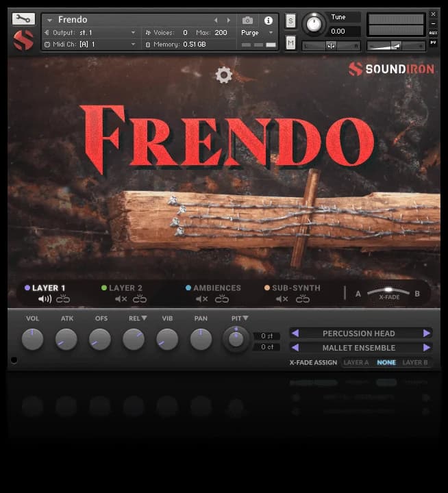Click the Tune knob

coord(313,24)
